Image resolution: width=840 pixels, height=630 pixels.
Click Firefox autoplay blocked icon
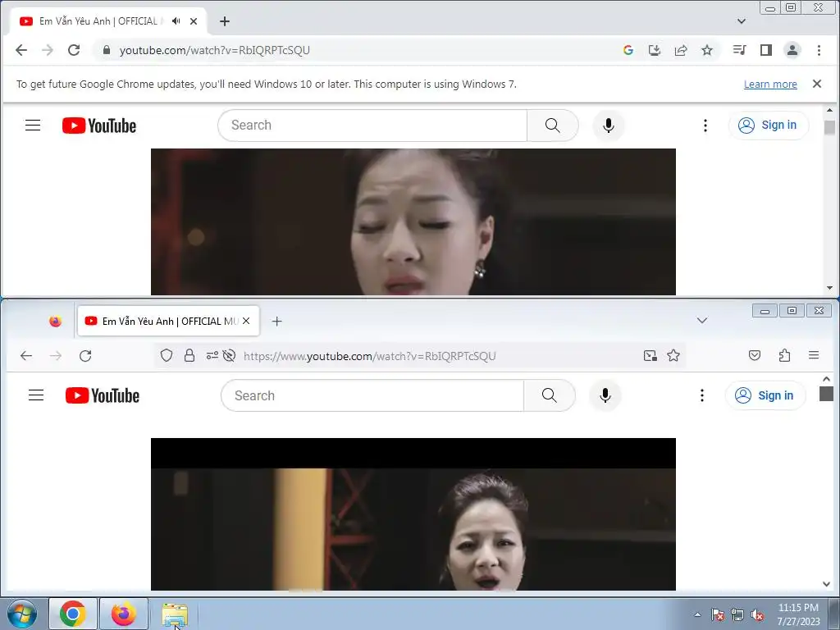point(230,356)
